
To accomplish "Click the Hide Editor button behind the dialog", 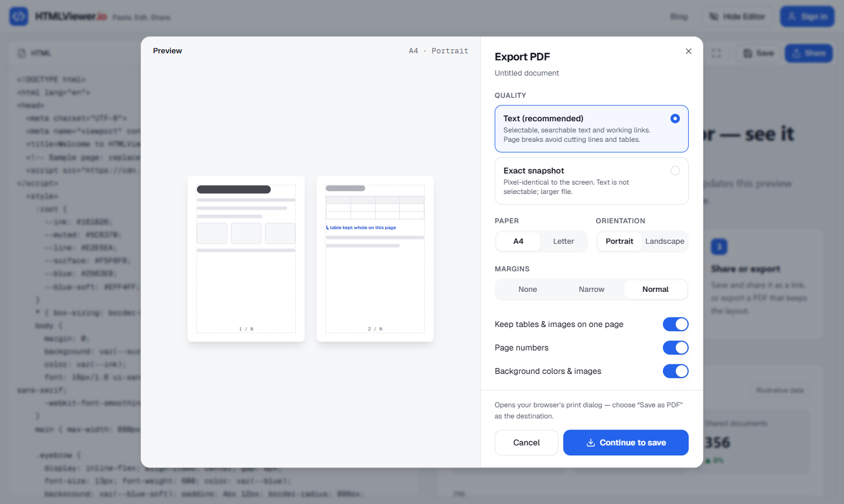I will coord(737,16).
